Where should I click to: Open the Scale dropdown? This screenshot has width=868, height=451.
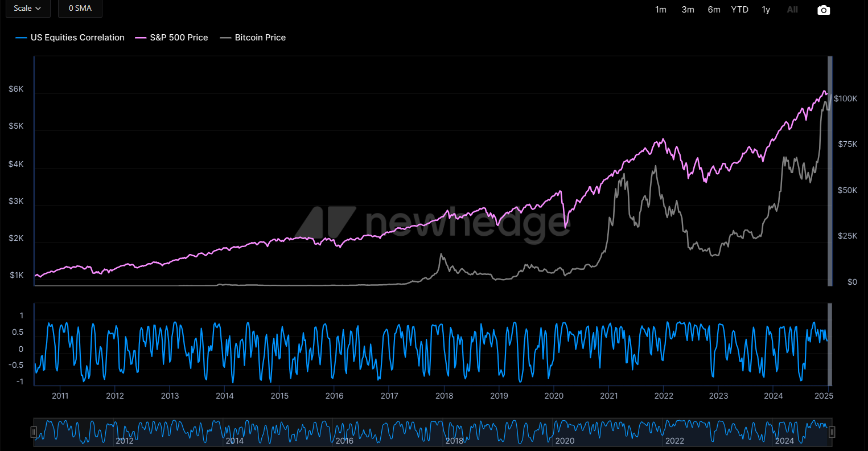coord(28,9)
